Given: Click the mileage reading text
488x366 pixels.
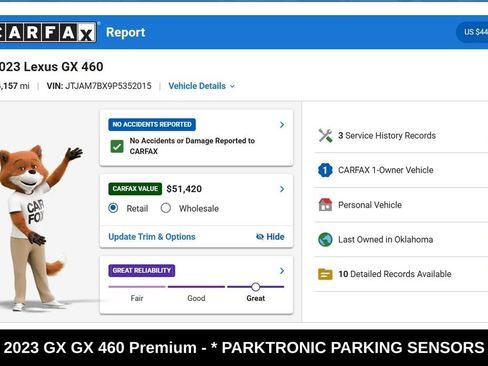Looking at the screenshot, I should (x=15, y=86).
